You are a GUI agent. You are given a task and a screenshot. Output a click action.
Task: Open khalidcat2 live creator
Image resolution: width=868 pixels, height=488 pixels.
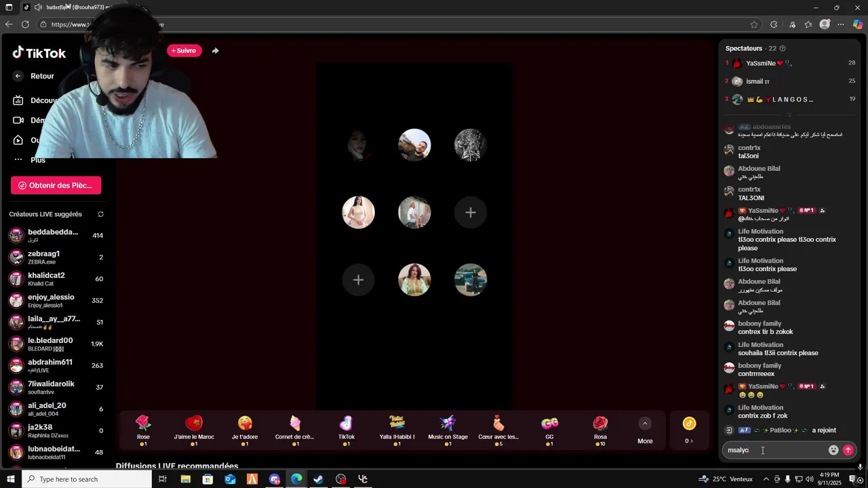56,279
